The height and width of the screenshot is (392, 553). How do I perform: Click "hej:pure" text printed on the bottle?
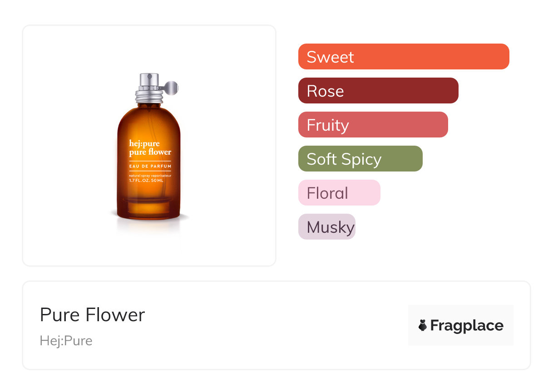144,144
